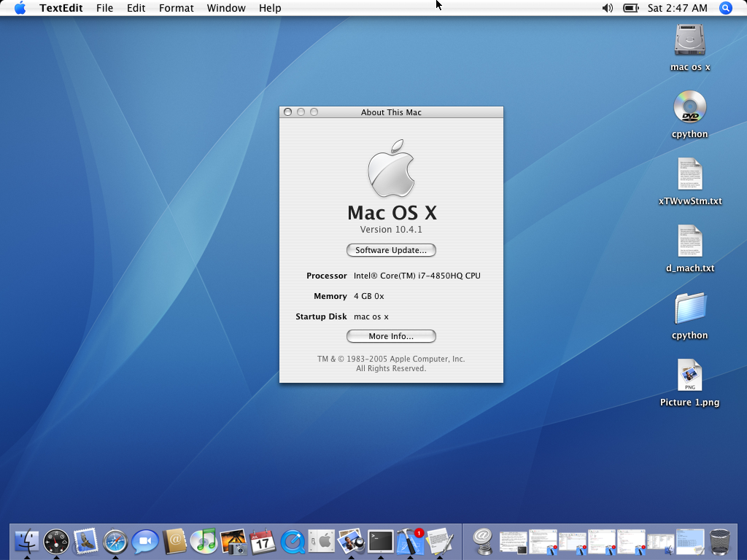747x560 pixels.
Task: Open iChat from the Dock
Action: pyautogui.click(x=145, y=542)
